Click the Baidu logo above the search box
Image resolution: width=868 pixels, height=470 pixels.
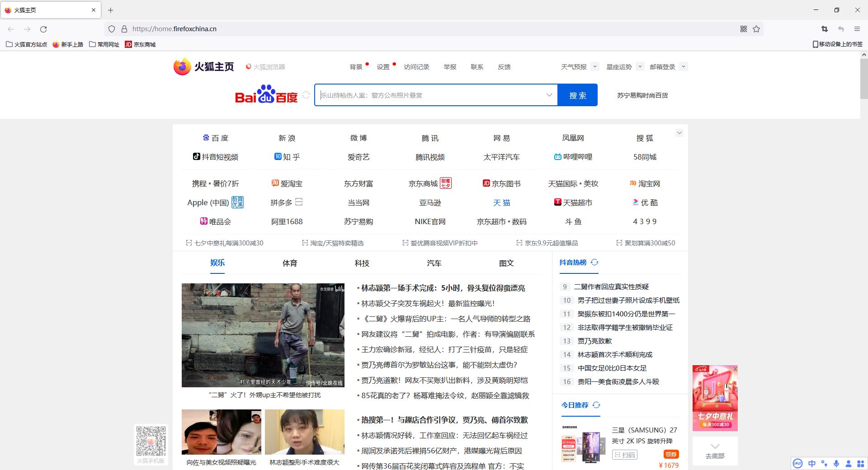coord(266,95)
